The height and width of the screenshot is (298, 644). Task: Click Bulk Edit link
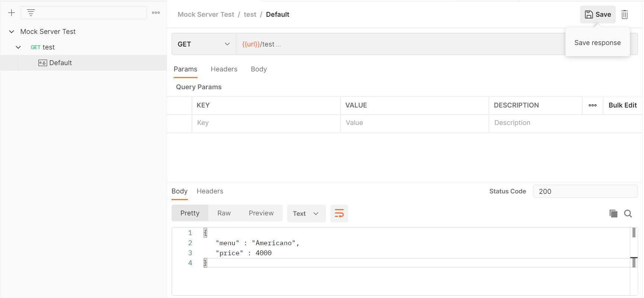pos(623,105)
